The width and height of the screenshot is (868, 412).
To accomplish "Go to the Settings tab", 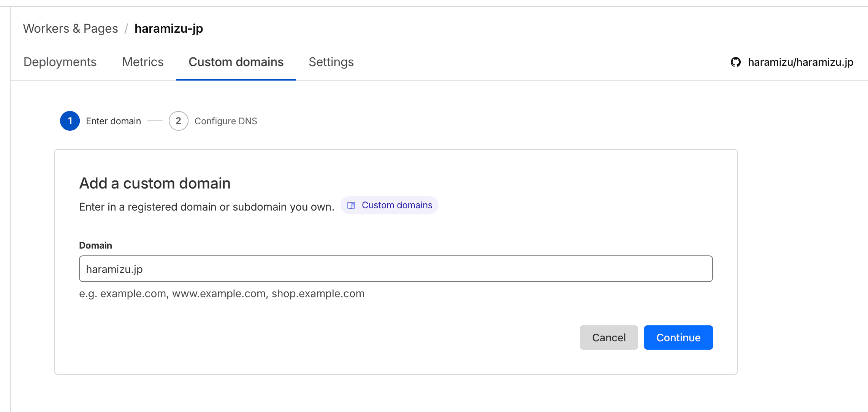I will [331, 62].
